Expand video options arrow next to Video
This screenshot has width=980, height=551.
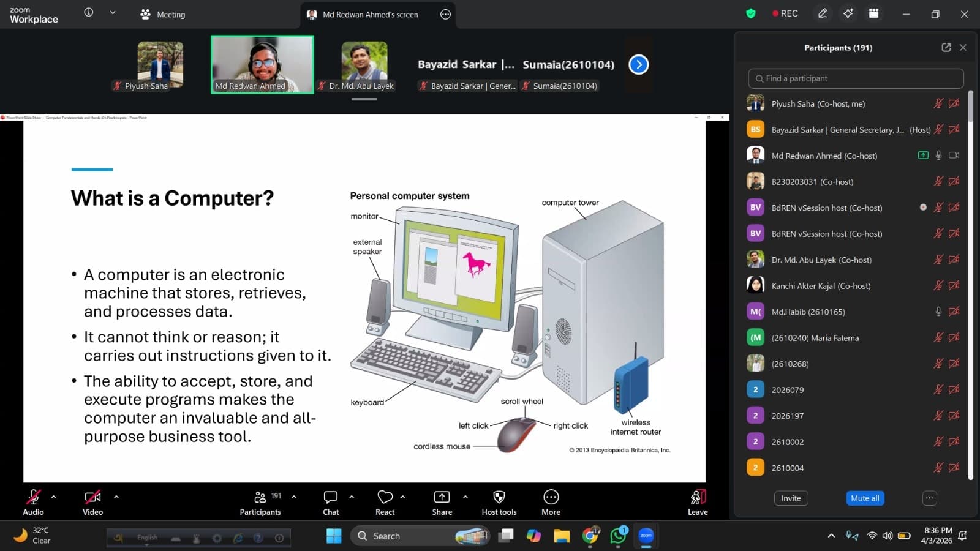tap(116, 497)
